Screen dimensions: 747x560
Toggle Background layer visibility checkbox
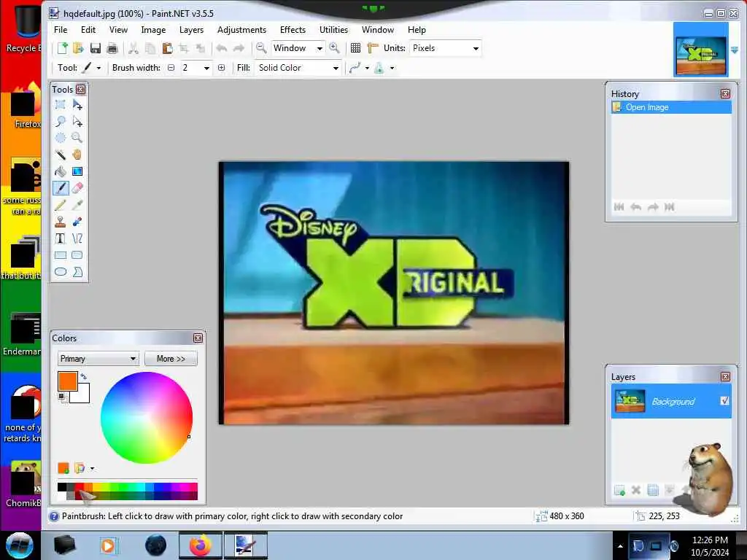point(724,401)
